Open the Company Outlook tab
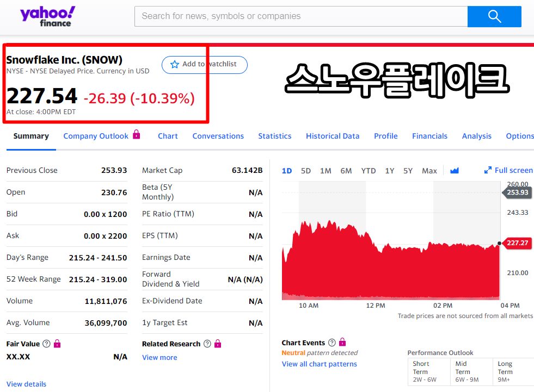Image resolution: width=534 pixels, height=392 pixels. click(x=96, y=136)
